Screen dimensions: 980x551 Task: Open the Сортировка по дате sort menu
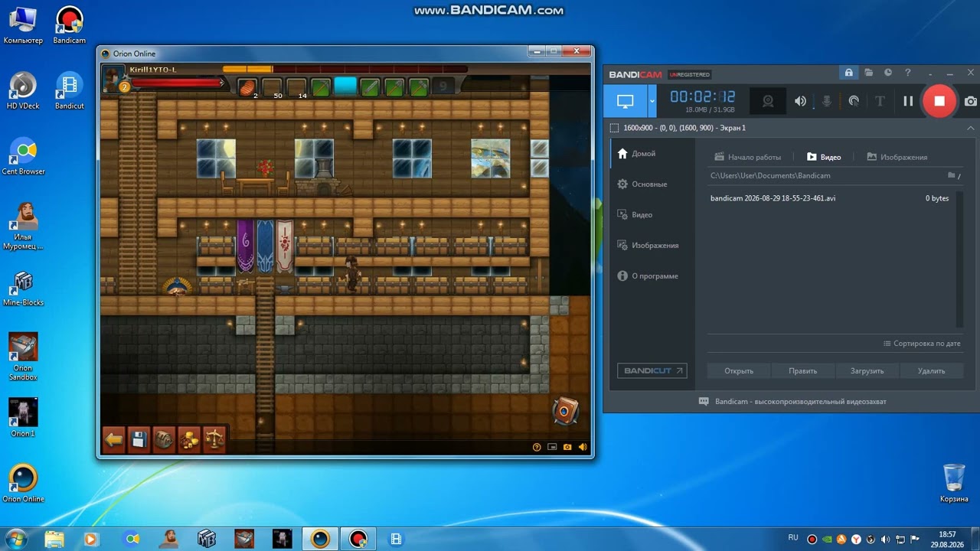tap(922, 344)
